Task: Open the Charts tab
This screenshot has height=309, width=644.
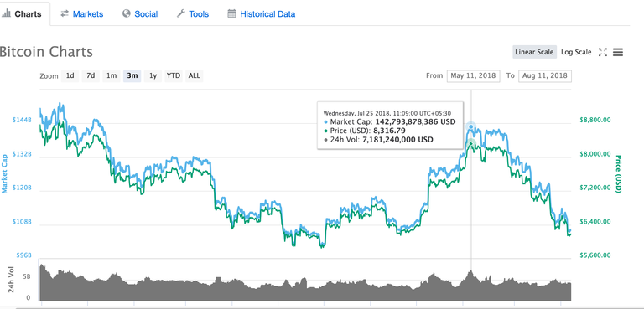Action: (25, 14)
